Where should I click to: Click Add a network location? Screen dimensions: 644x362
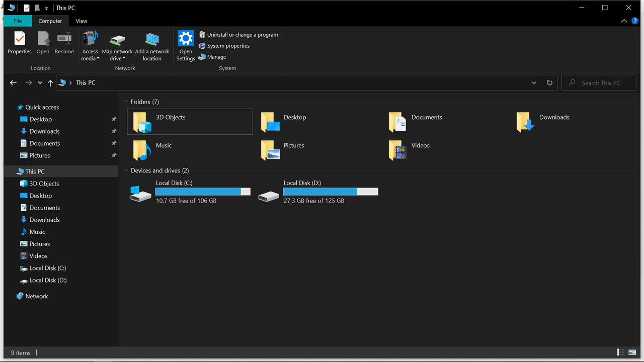click(x=152, y=46)
